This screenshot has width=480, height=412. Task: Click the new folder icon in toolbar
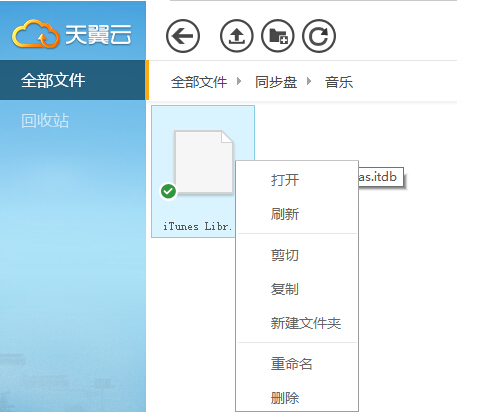(x=278, y=36)
